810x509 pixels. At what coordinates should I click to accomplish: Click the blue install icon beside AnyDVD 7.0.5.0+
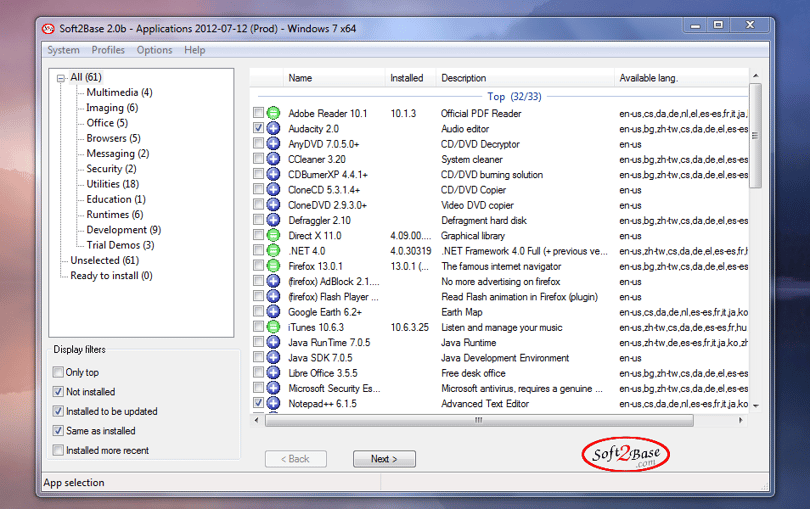tap(273, 143)
